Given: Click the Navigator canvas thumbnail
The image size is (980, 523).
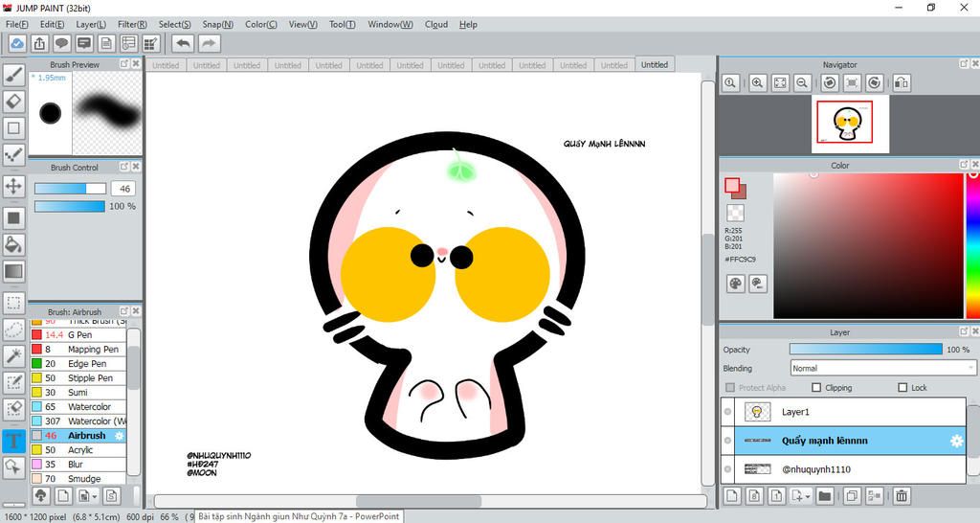Looking at the screenshot, I should [x=850, y=124].
